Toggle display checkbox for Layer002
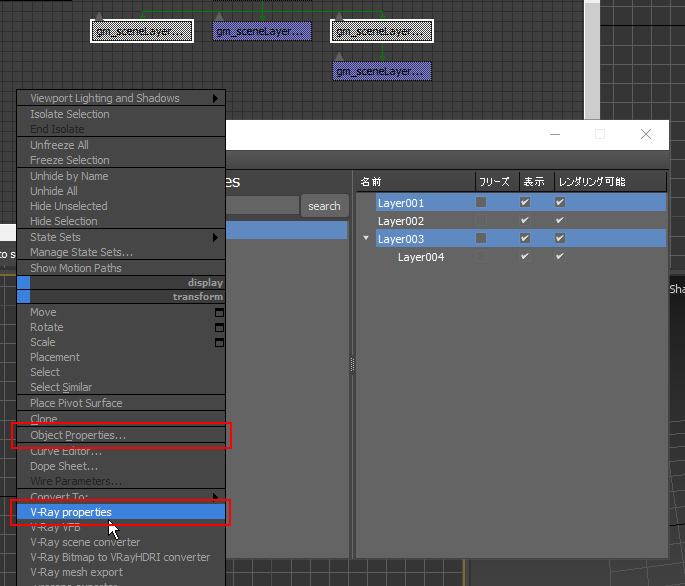Screen dimensions: 685x586 point(525,221)
